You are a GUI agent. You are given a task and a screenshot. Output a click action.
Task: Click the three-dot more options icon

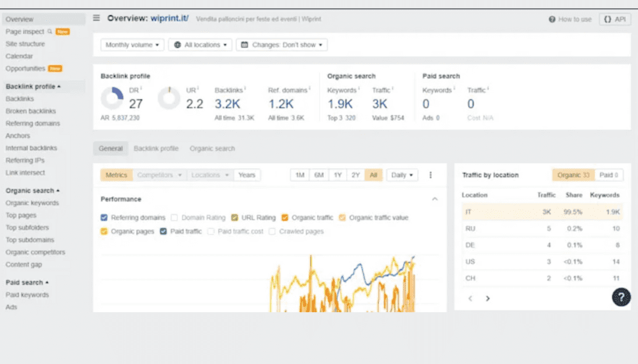[x=431, y=175]
